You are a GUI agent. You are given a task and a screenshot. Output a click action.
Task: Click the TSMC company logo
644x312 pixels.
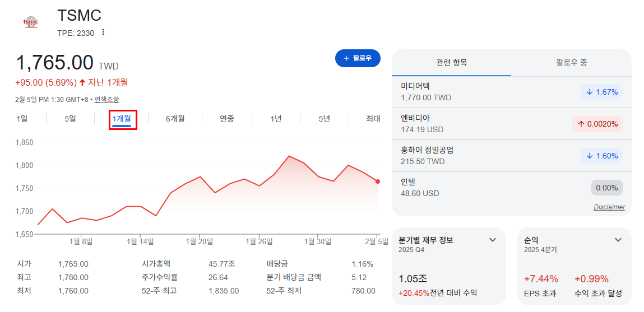[31, 21]
